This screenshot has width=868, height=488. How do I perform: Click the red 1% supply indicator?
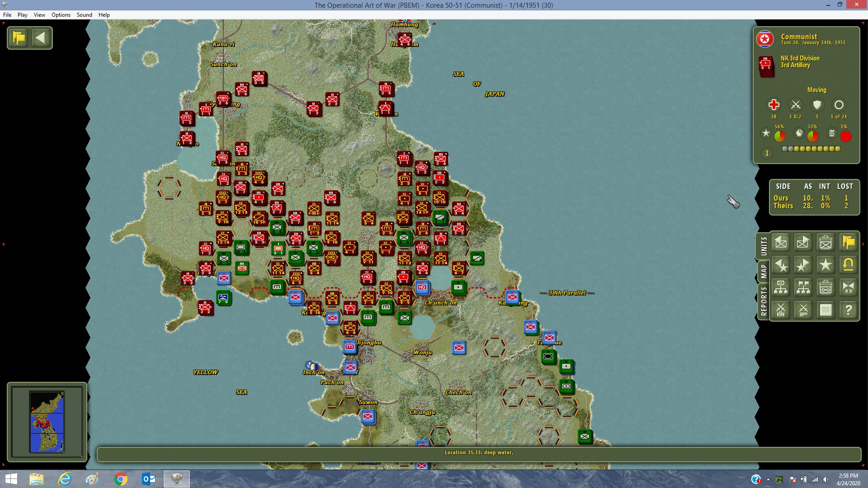(x=846, y=136)
